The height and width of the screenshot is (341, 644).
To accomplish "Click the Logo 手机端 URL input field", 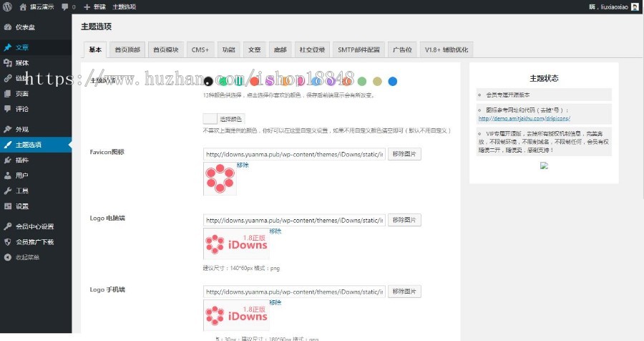I will [294, 292].
